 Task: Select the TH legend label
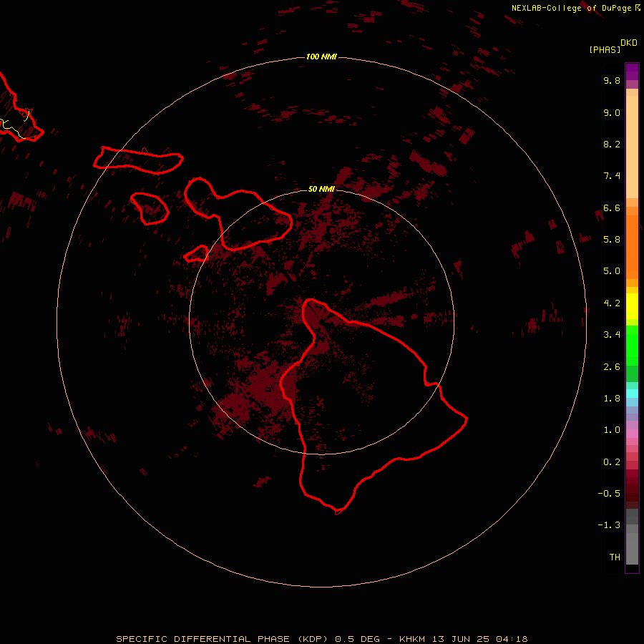point(615,557)
